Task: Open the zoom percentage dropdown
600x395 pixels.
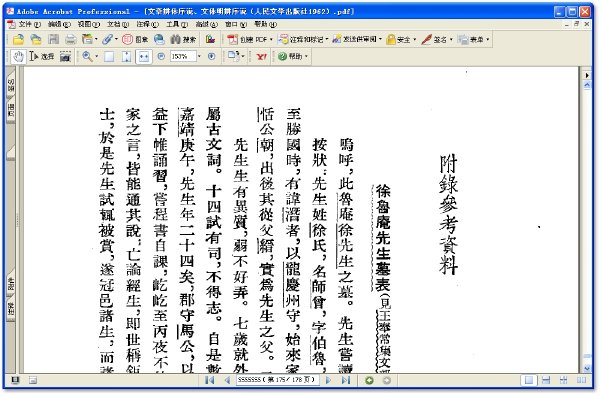Action: click(199, 57)
